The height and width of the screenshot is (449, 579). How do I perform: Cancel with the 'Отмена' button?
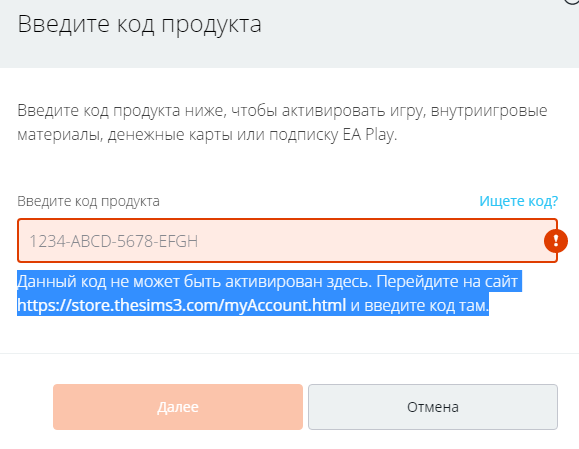(x=433, y=407)
